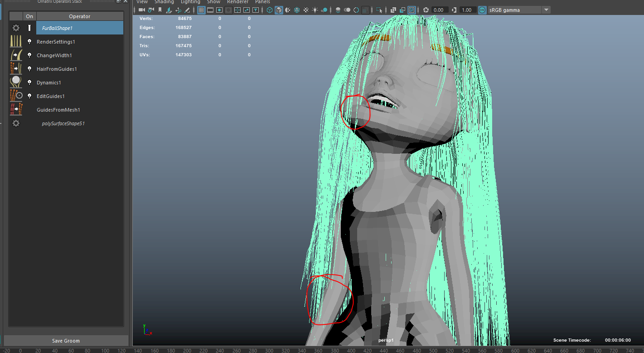Toggle the viewport grid icon

[x=201, y=10]
